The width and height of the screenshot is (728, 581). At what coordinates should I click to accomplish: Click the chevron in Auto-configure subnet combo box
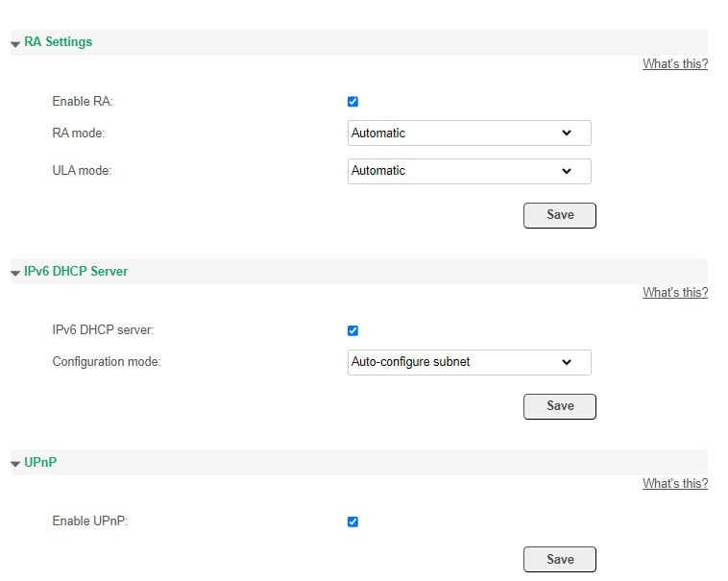tap(567, 362)
